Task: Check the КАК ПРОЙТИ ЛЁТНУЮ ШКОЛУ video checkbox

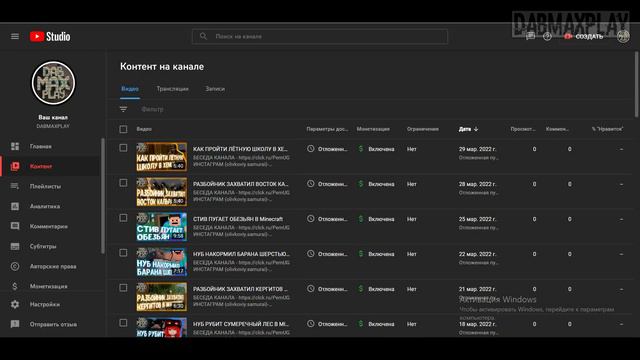Action: (123, 148)
